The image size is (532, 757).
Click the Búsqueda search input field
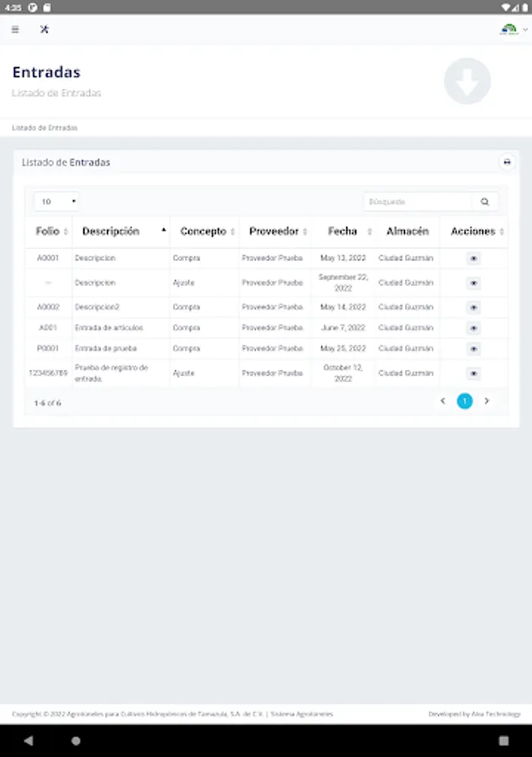click(418, 202)
